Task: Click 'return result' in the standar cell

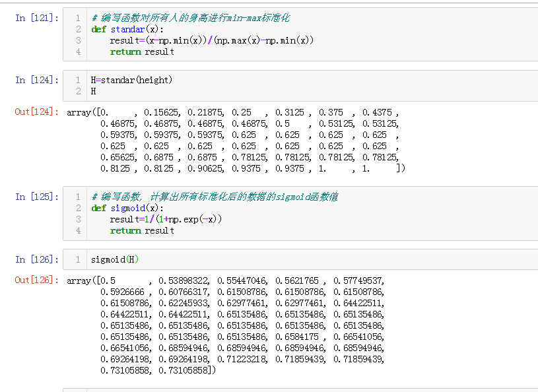Action: [x=142, y=51]
